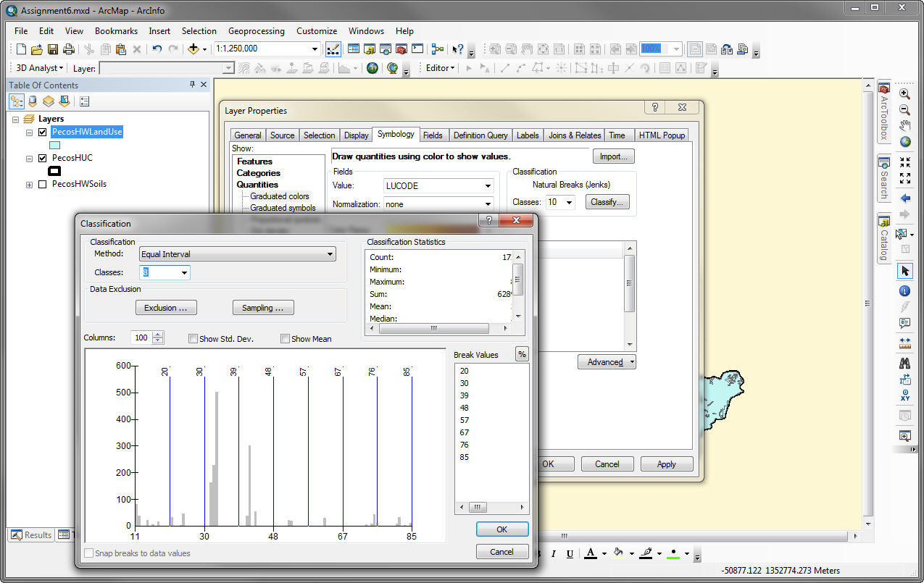Increase the Columns spinner value
924x583 pixels.
tap(159, 335)
